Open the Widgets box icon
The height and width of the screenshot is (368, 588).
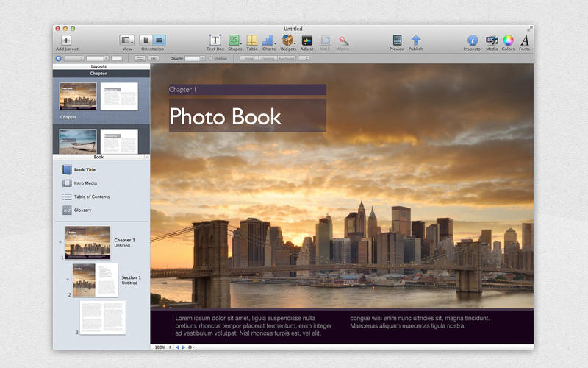click(287, 40)
